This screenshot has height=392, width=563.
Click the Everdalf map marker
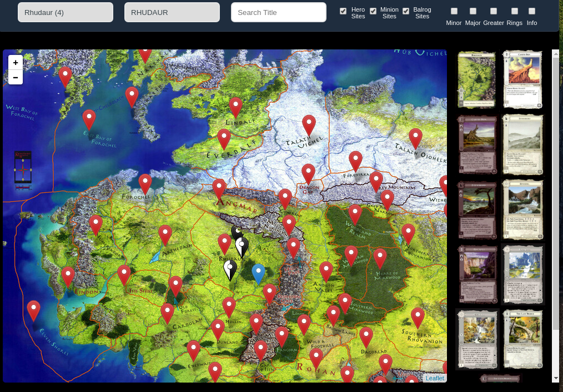pos(224,139)
